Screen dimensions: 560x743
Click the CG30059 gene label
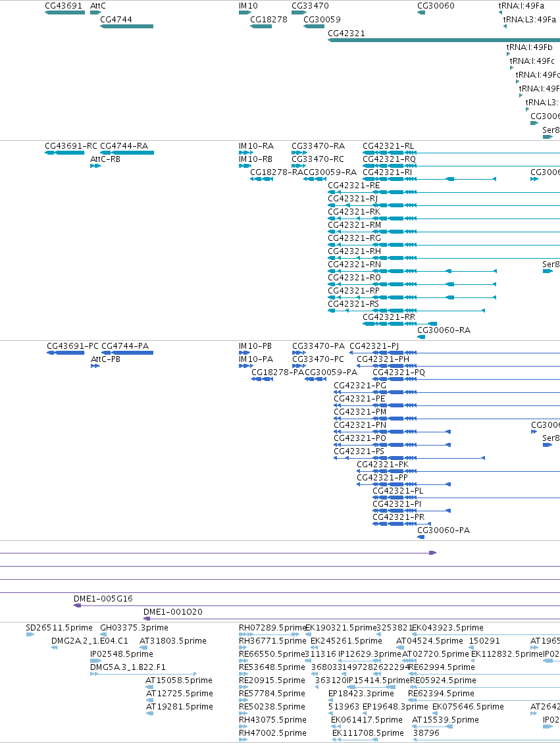click(x=322, y=20)
